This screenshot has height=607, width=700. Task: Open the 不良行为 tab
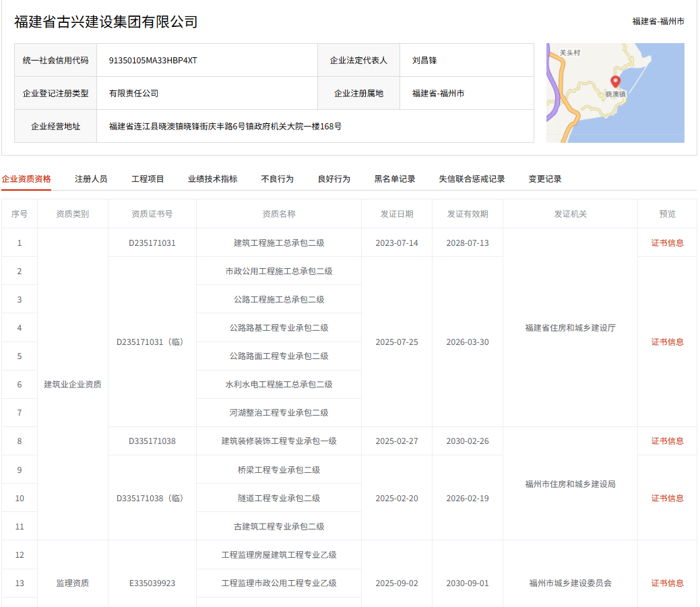(x=276, y=179)
